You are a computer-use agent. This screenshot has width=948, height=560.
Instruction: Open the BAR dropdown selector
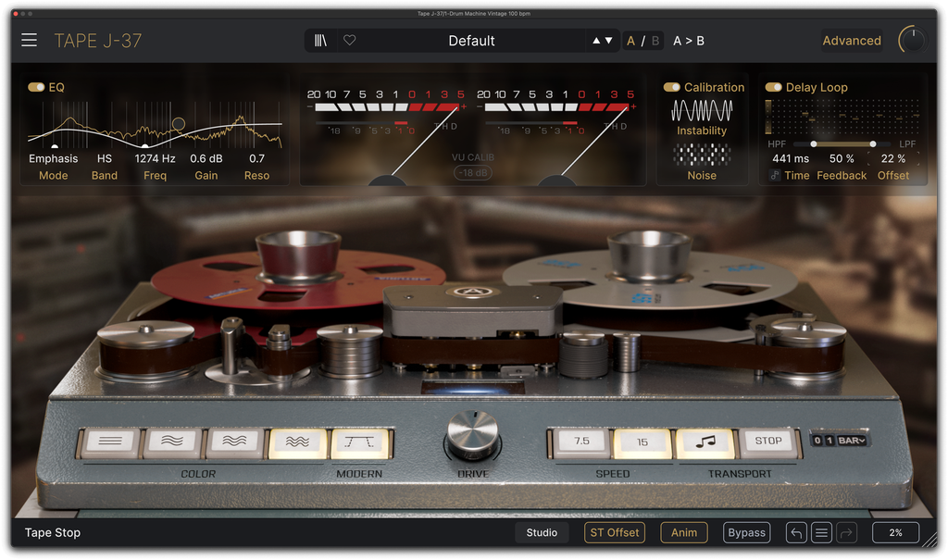[x=852, y=441]
